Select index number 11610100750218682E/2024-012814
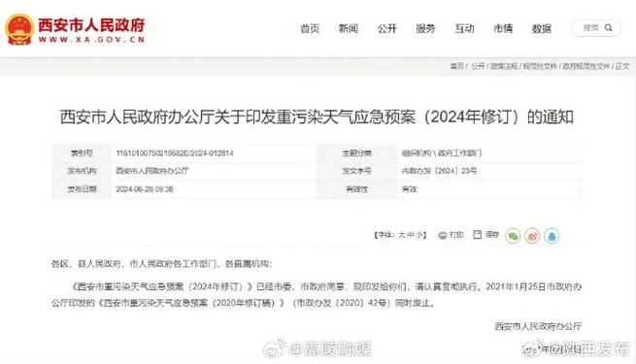Screen dimensions: 636x364 (x=175, y=153)
